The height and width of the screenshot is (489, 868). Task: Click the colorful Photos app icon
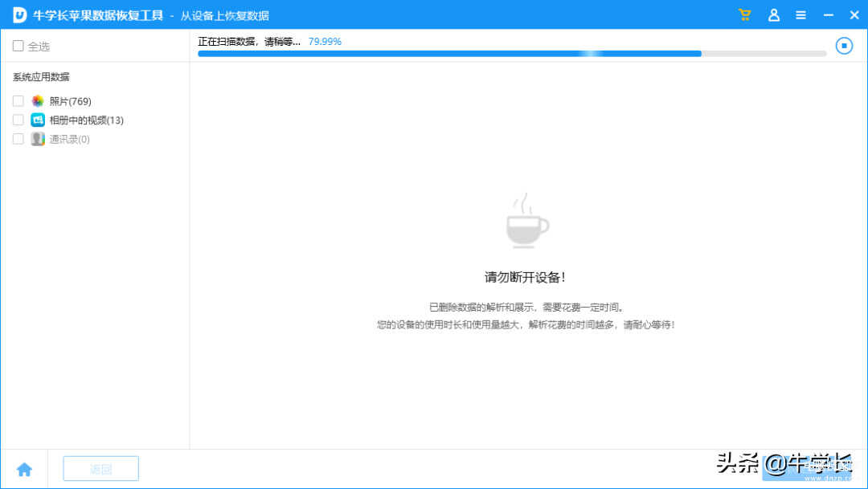coord(38,101)
